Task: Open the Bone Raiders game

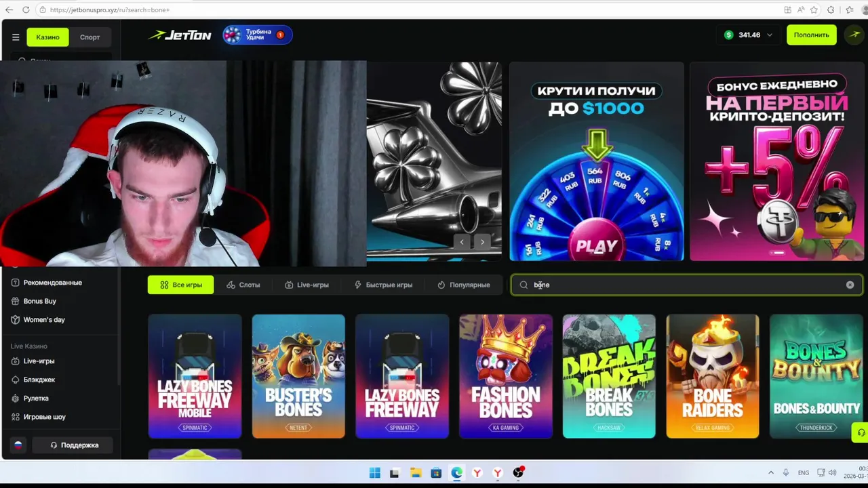Action: click(x=713, y=376)
